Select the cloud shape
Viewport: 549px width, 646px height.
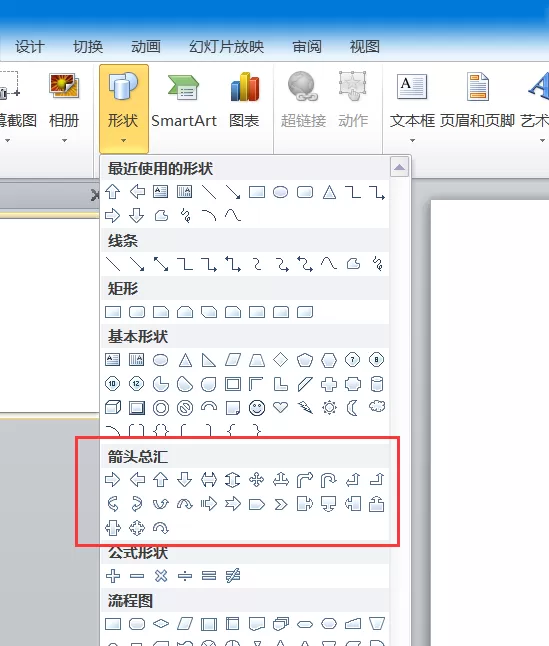pyautogui.click(x=377, y=407)
